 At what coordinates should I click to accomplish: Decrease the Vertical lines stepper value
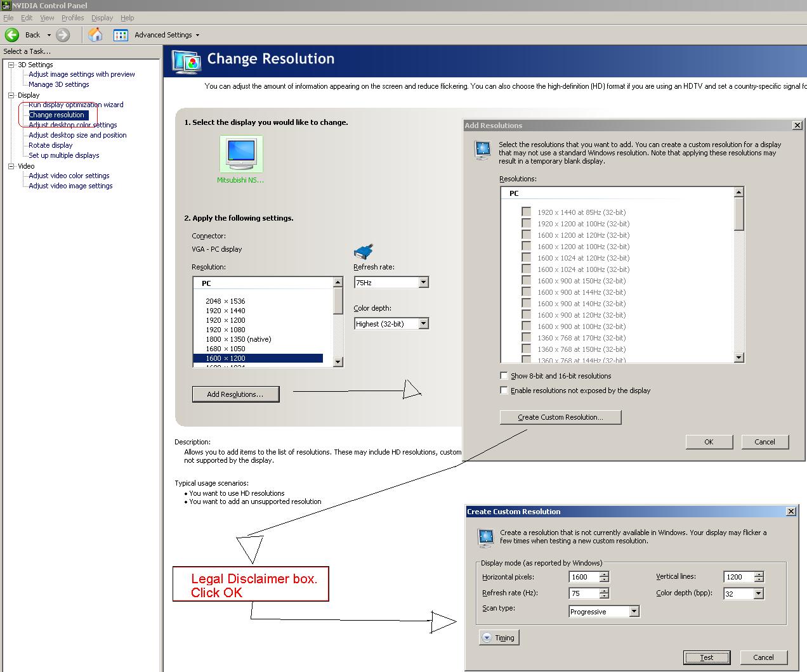[x=759, y=579]
